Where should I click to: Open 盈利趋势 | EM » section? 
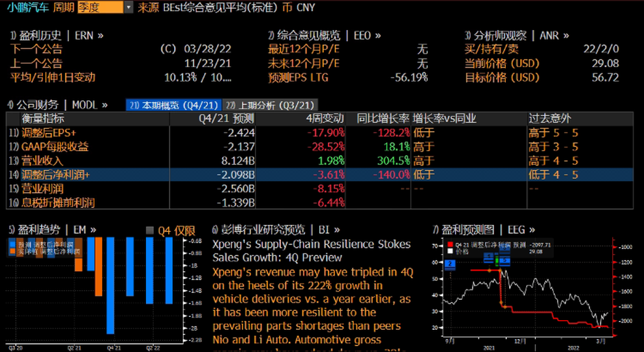tap(52, 229)
